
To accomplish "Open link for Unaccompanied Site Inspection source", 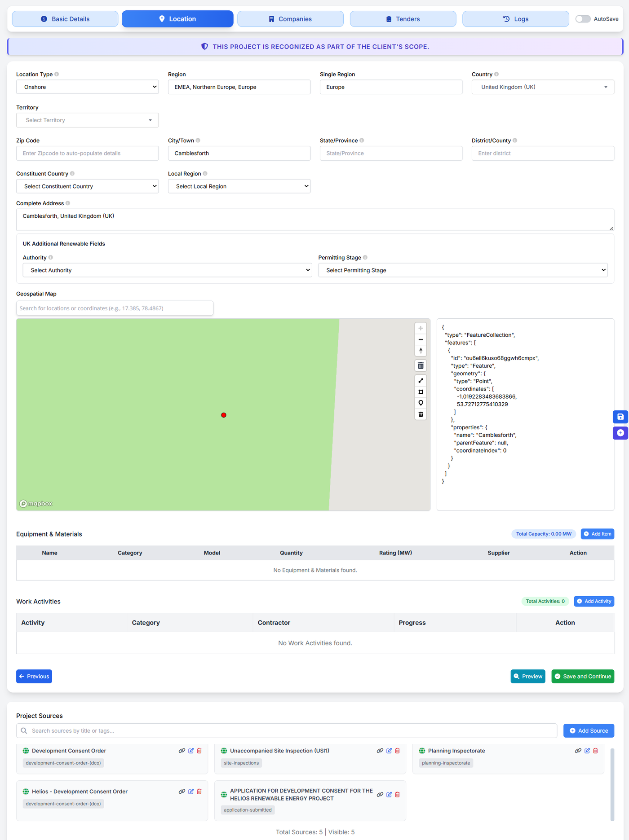I will click(380, 751).
